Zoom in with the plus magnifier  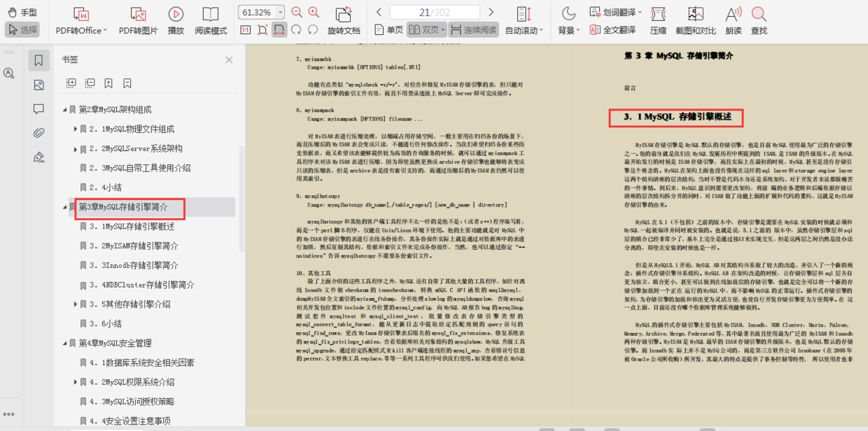point(314,12)
